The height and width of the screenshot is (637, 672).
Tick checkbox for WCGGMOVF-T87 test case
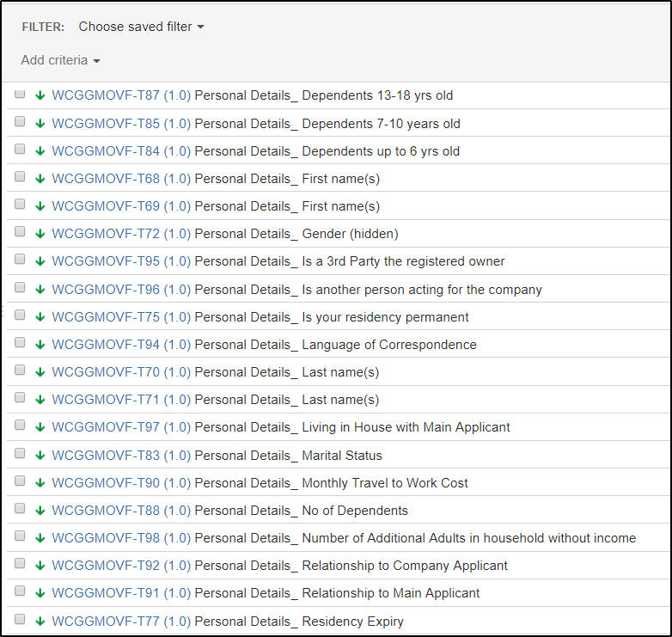[x=20, y=94]
